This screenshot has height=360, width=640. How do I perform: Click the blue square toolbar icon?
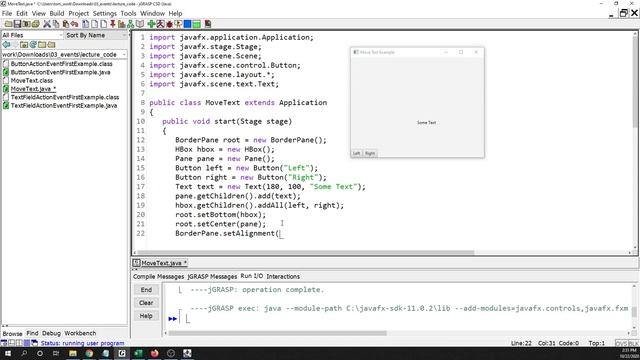pyautogui.click(x=187, y=24)
